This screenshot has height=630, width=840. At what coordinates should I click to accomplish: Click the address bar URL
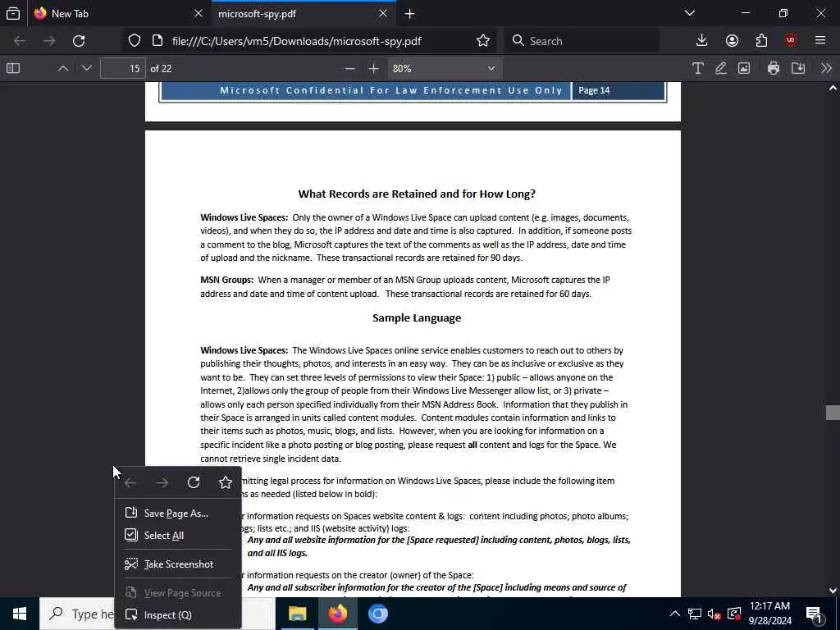click(x=296, y=41)
